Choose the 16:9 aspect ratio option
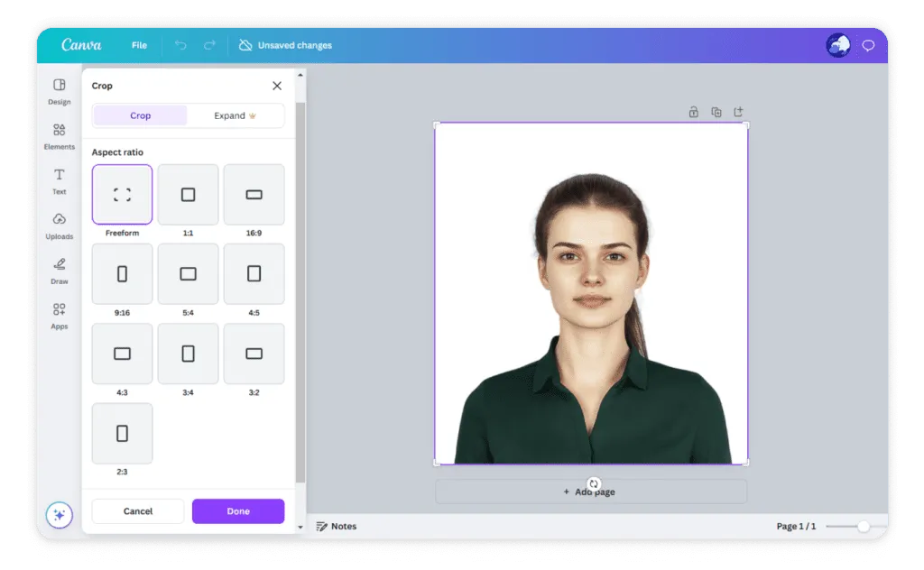 coord(254,195)
